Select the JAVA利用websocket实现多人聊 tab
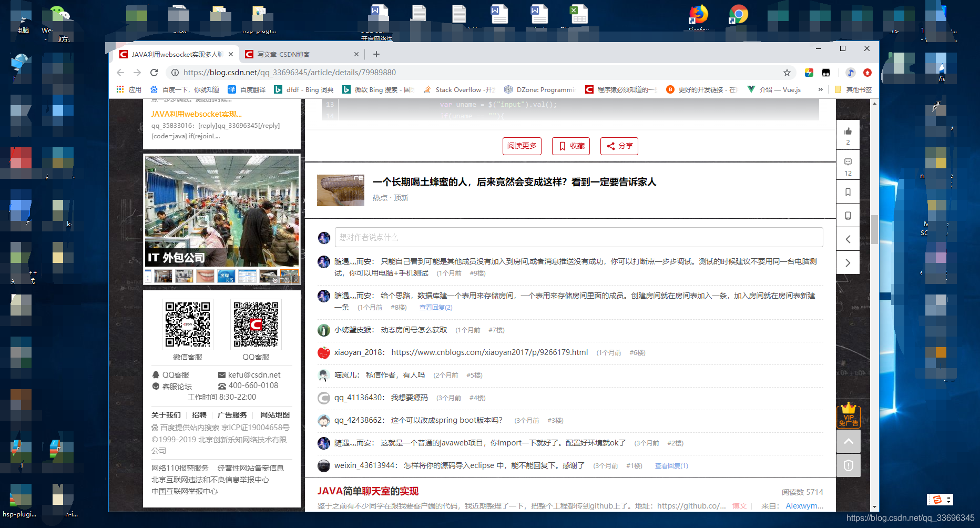The height and width of the screenshot is (528, 980). pyautogui.click(x=176, y=54)
